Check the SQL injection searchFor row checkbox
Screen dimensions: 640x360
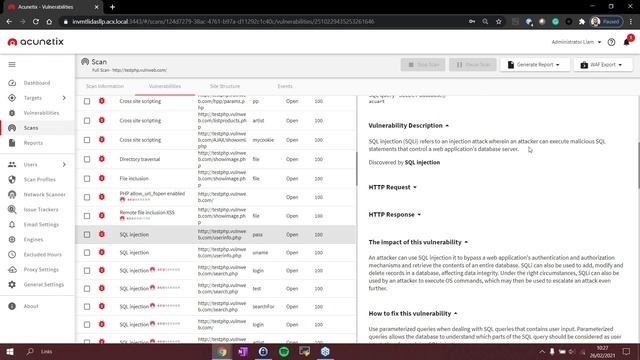(x=87, y=307)
